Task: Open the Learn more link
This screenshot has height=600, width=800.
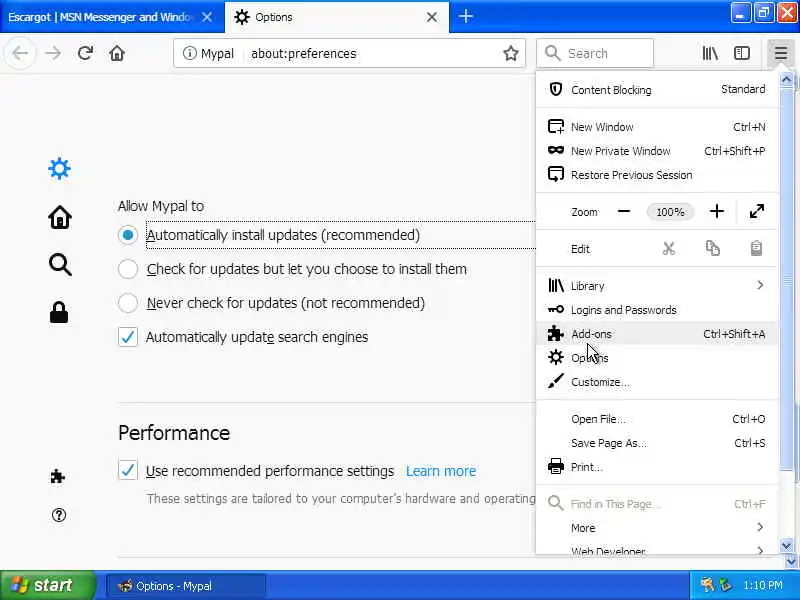Action: tap(441, 471)
